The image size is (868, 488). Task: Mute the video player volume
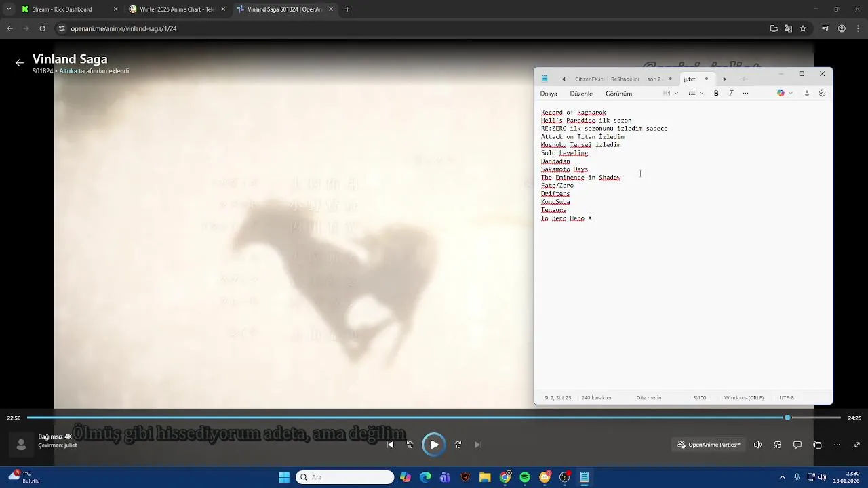[757, 445]
